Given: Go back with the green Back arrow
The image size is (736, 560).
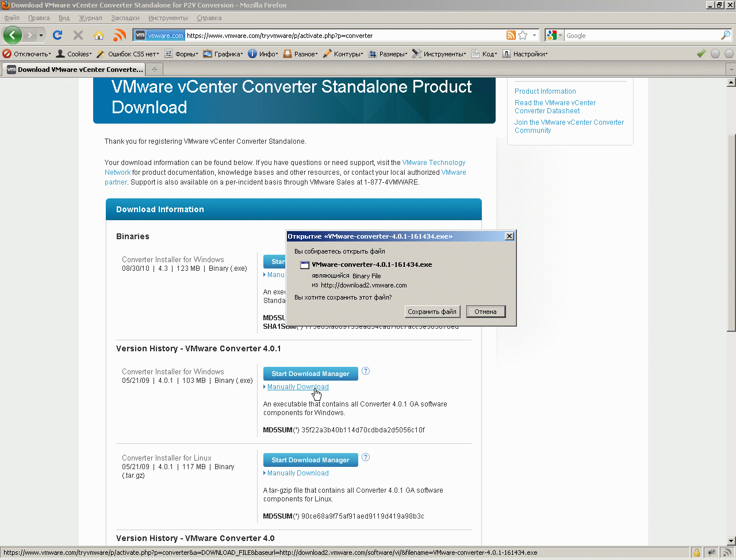Looking at the screenshot, I should click(x=13, y=35).
